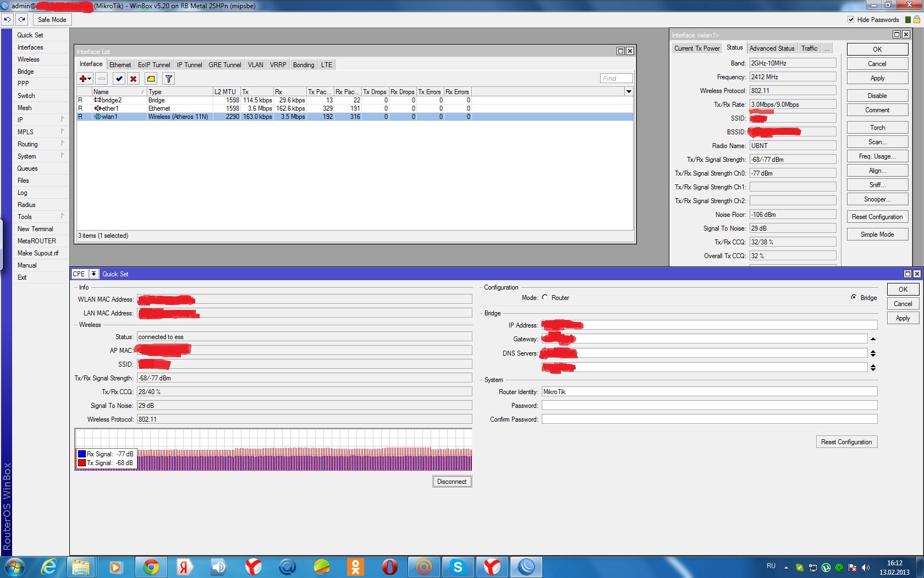Collapse the Gateway field with the up arrow
The width and height of the screenshot is (924, 578).
point(873,339)
